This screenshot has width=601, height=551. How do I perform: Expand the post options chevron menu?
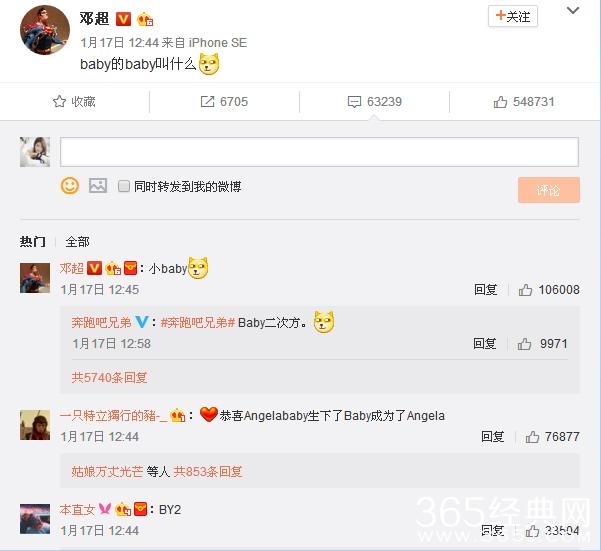573,11
